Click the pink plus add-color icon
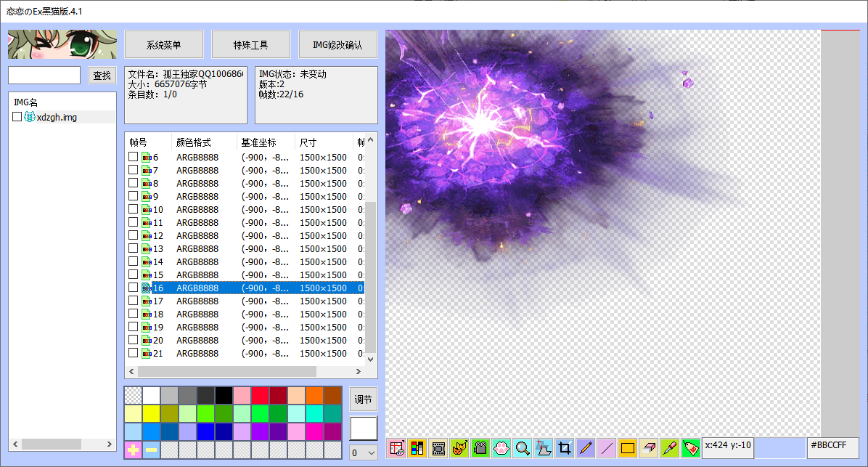The image size is (868, 467). pyautogui.click(x=133, y=450)
